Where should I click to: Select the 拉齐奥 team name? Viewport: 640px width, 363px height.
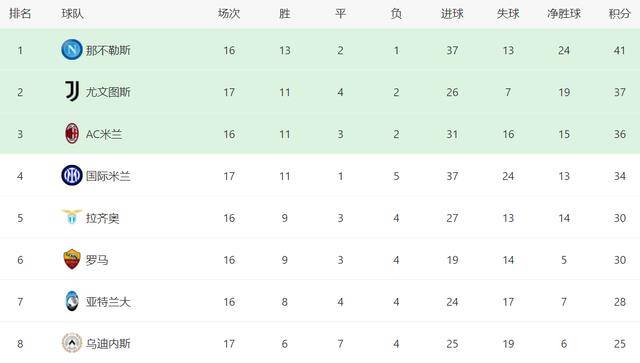point(102,218)
